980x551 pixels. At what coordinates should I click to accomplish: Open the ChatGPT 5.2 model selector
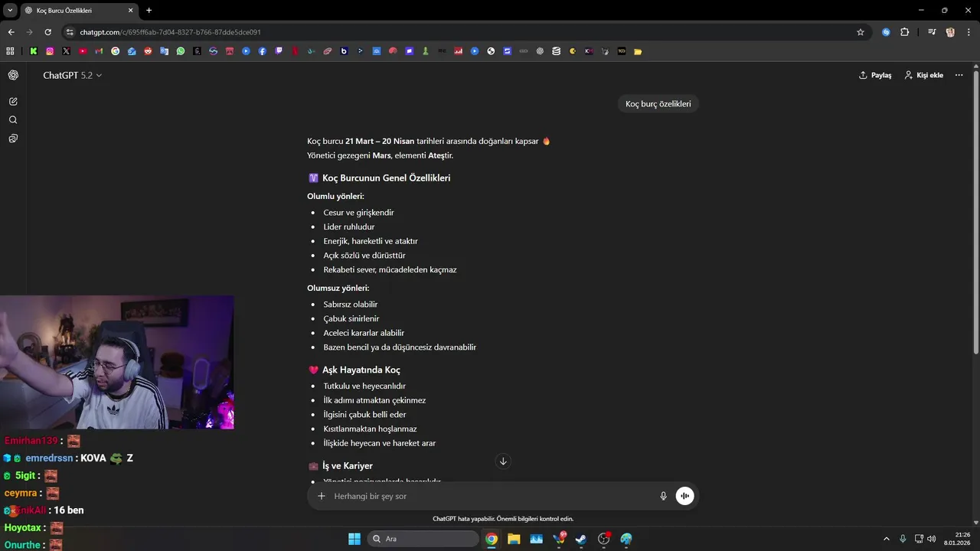pos(72,75)
